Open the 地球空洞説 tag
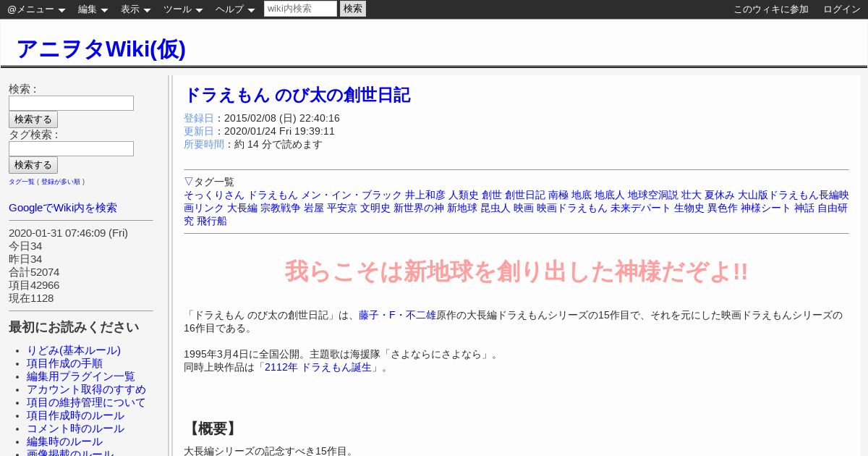The height and width of the screenshot is (456, 868). [653, 195]
